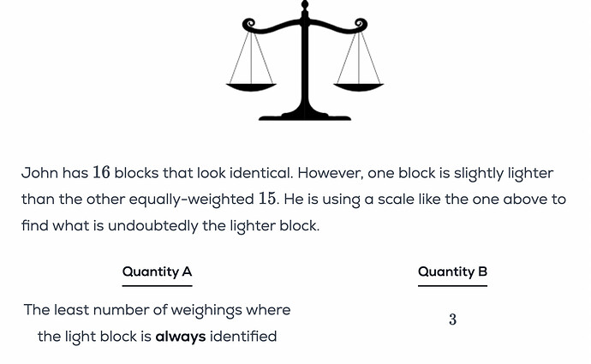
Task: Click the left pan of the balance scale
Action: point(251,86)
